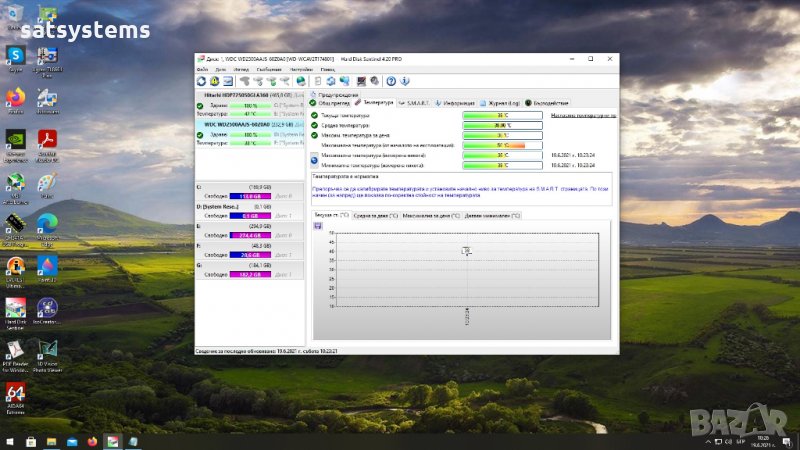800x450 pixels.
Task: Open the Файл menu
Action: coord(202,70)
